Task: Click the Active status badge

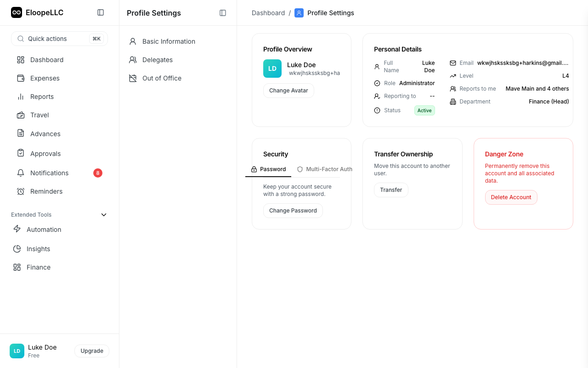Action: [424, 110]
